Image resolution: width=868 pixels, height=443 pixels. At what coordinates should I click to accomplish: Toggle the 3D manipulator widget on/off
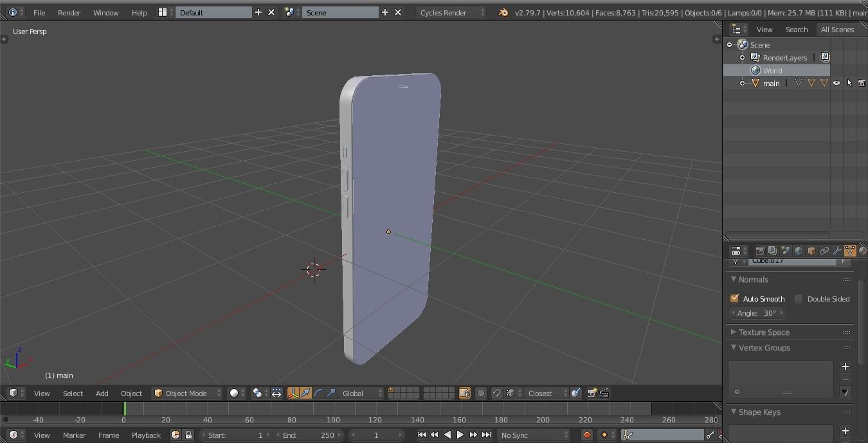(293, 393)
